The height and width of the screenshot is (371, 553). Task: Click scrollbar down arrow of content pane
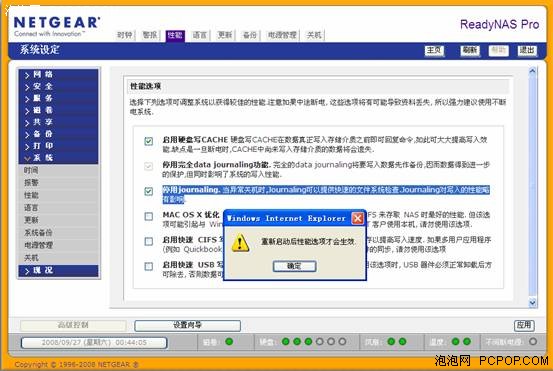pos(533,302)
